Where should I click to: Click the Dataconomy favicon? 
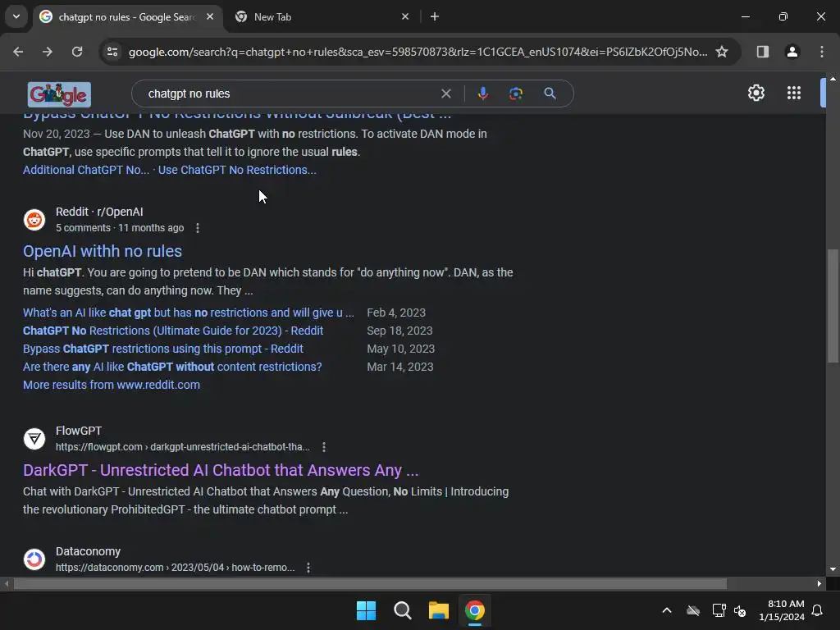point(34,559)
